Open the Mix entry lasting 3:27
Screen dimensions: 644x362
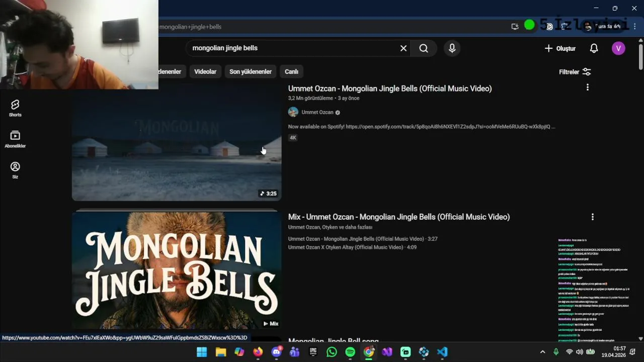tap(363, 239)
